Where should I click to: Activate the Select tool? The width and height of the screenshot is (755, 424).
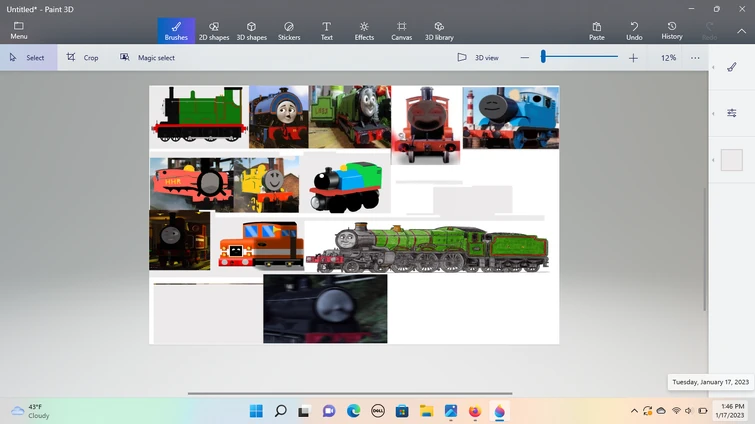tap(28, 58)
